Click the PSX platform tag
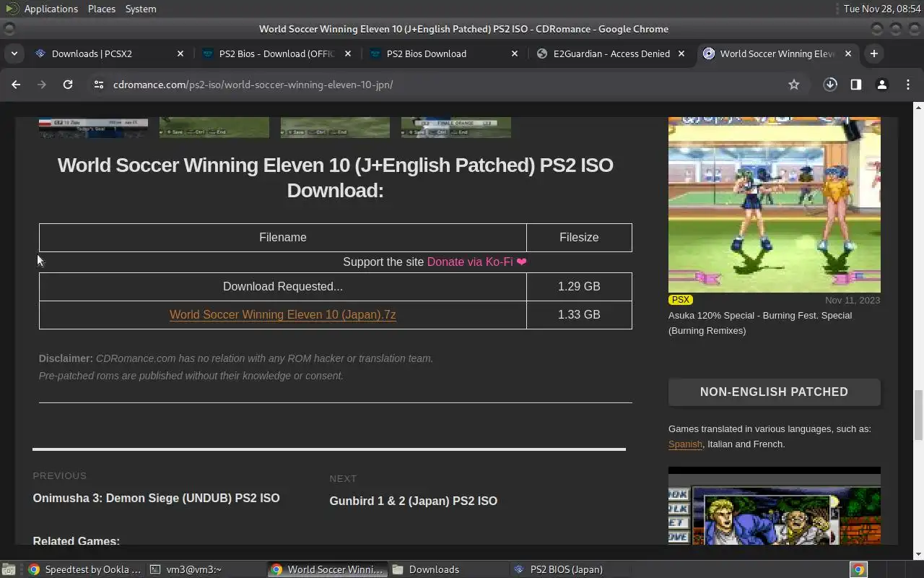924x578 pixels. (x=680, y=300)
